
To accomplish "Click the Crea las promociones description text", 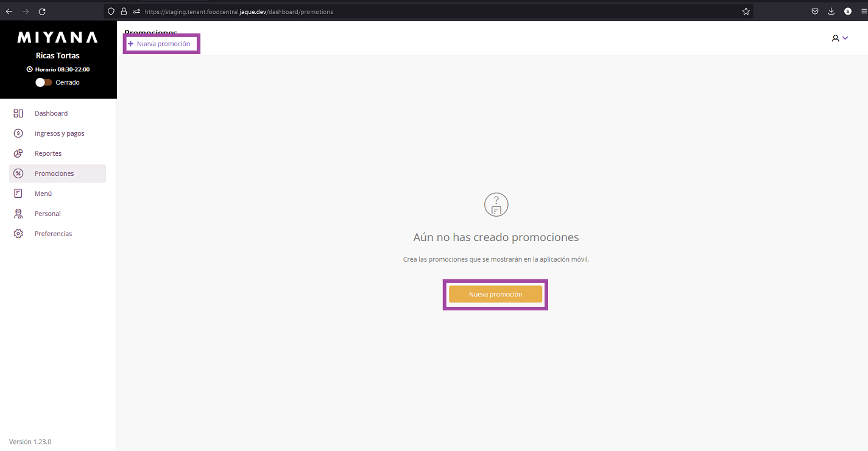I will pyautogui.click(x=496, y=259).
